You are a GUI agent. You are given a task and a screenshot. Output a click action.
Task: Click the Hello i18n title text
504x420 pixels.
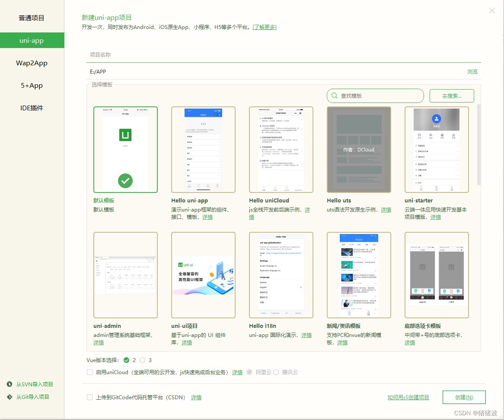coord(263,326)
